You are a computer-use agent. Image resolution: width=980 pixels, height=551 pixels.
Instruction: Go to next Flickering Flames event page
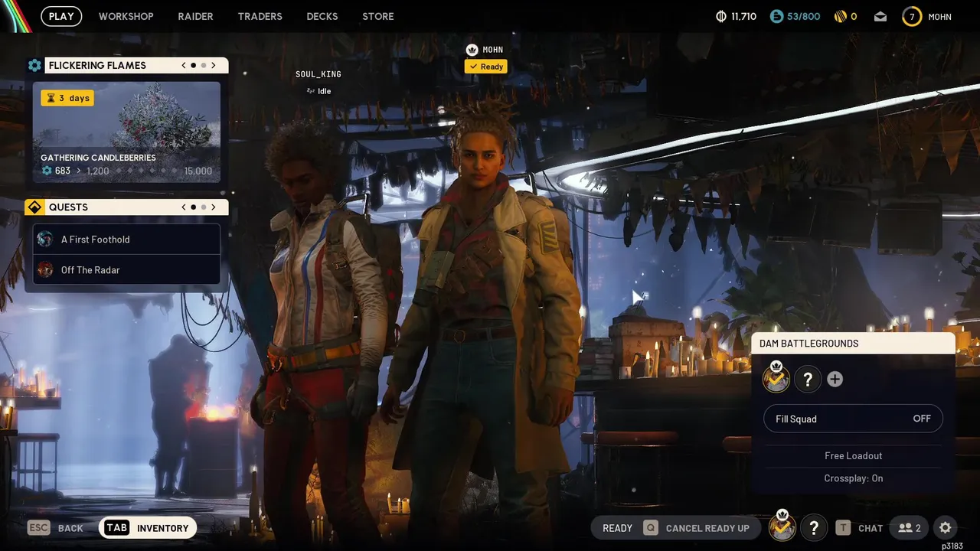pyautogui.click(x=214, y=66)
